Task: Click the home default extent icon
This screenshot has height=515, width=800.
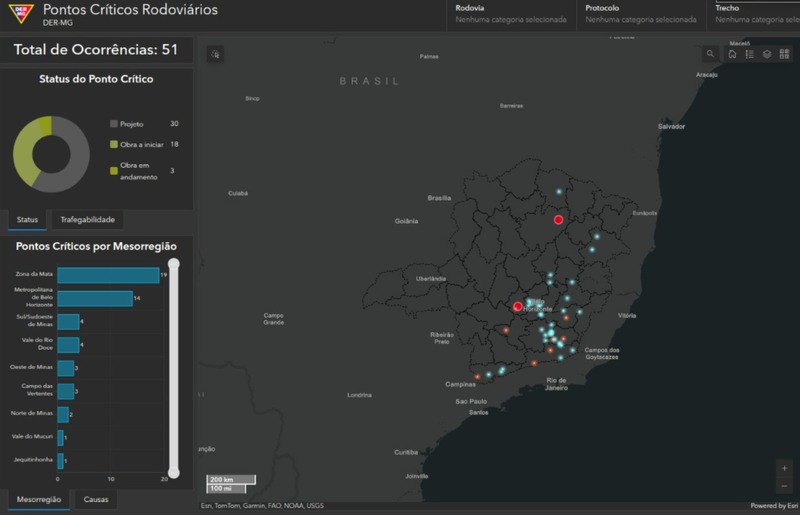Action: click(x=732, y=54)
